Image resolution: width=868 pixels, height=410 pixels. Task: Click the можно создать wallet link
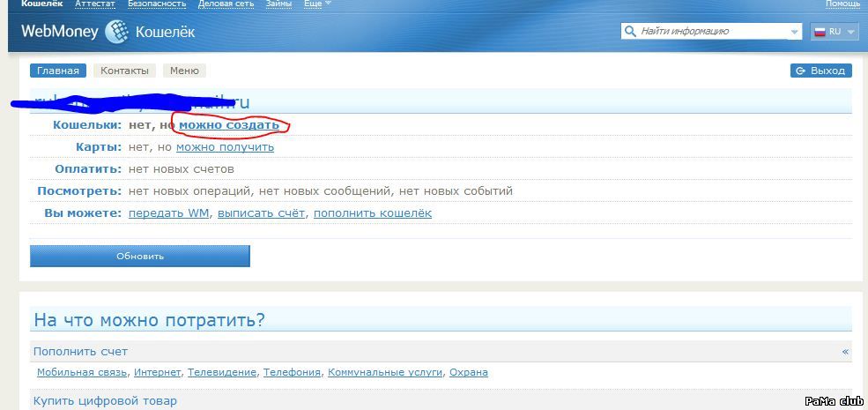[228, 125]
